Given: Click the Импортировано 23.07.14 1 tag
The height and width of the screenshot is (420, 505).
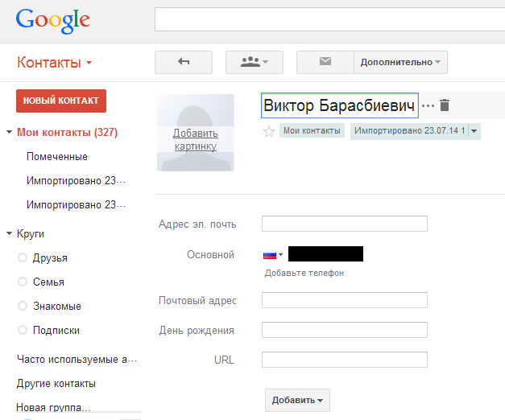Looking at the screenshot, I should point(409,130).
